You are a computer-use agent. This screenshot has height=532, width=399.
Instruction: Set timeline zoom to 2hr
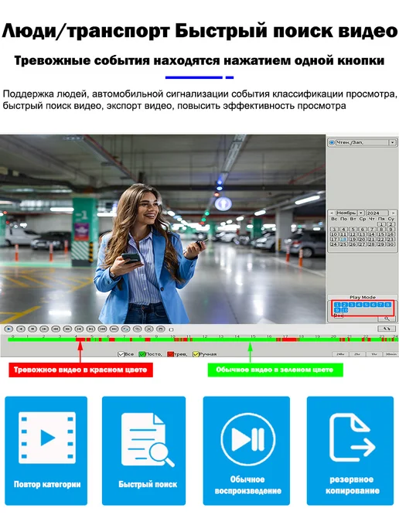(357, 354)
